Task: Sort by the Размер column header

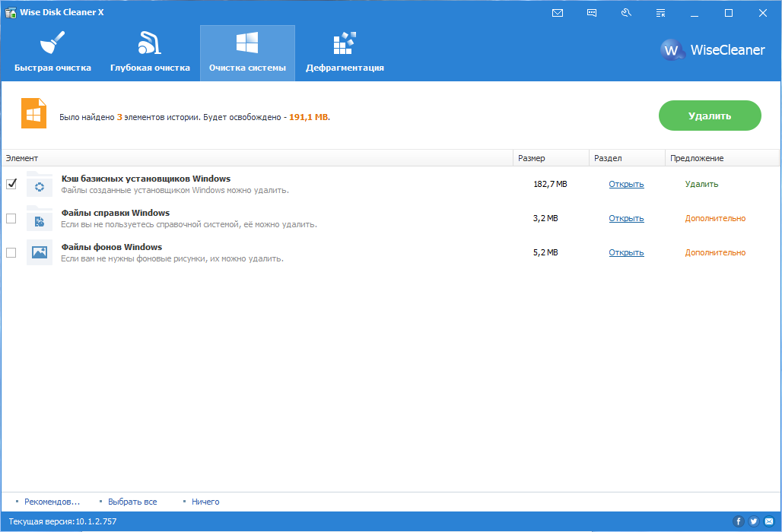Action: click(551, 158)
